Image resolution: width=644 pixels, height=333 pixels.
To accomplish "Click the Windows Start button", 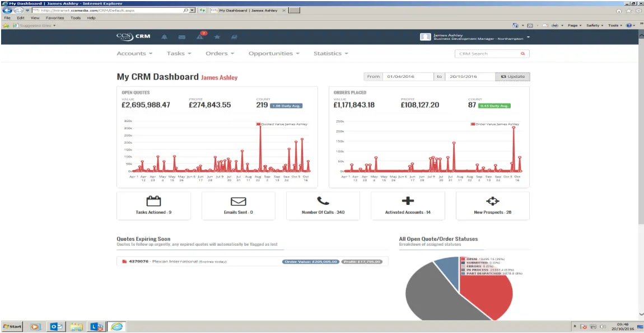I will click(x=12, y=327).
